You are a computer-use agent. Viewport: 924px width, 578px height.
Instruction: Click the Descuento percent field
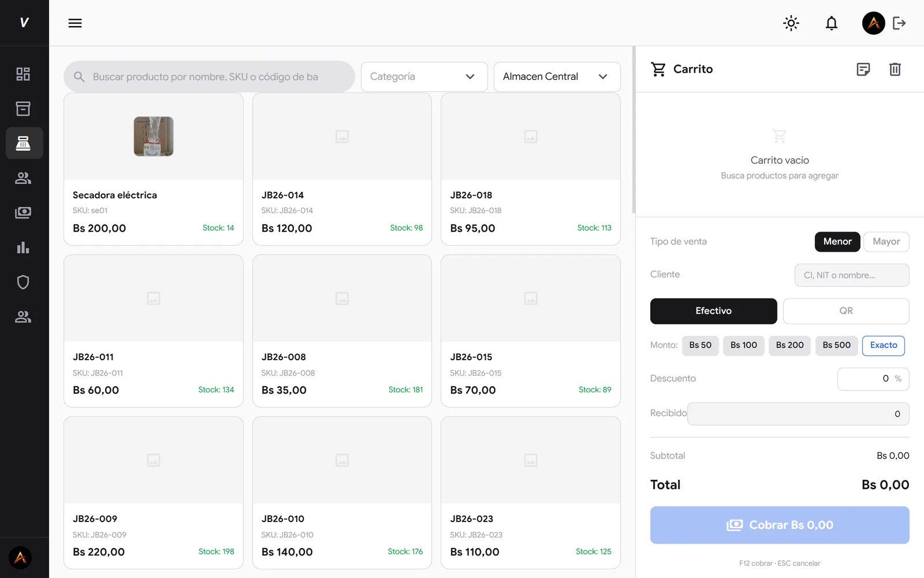pyautogui.click(x=873, y=379)
